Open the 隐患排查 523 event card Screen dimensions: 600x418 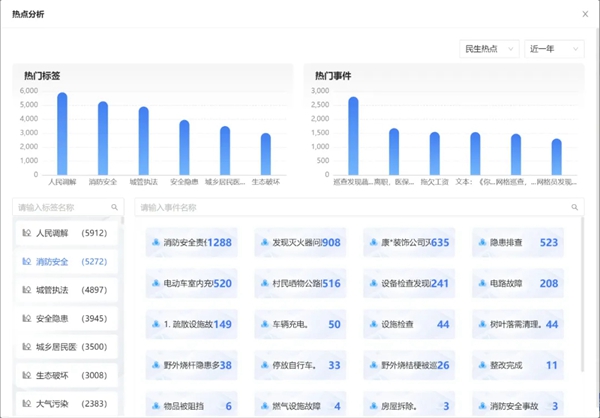518,242
